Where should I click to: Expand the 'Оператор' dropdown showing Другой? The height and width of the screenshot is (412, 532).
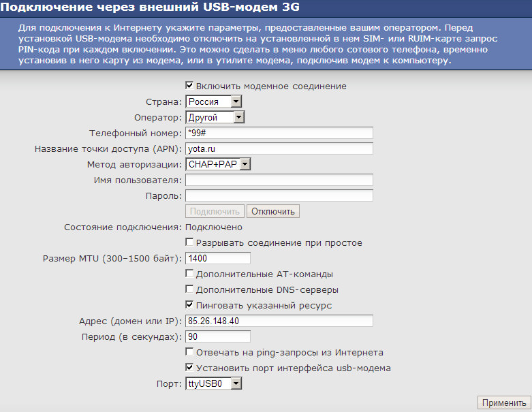click(215, 117)
